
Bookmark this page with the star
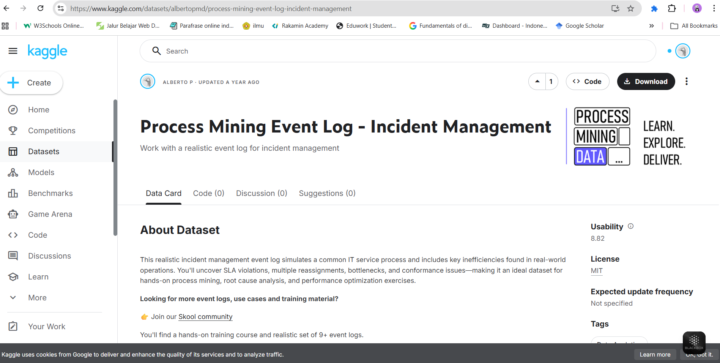[630, 8]
